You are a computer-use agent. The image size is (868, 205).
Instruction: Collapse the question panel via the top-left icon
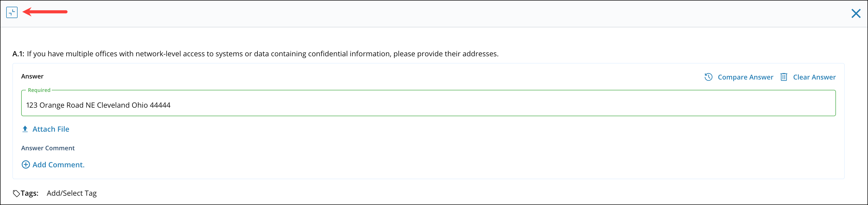pyautogui.click(x=12, y=12)
